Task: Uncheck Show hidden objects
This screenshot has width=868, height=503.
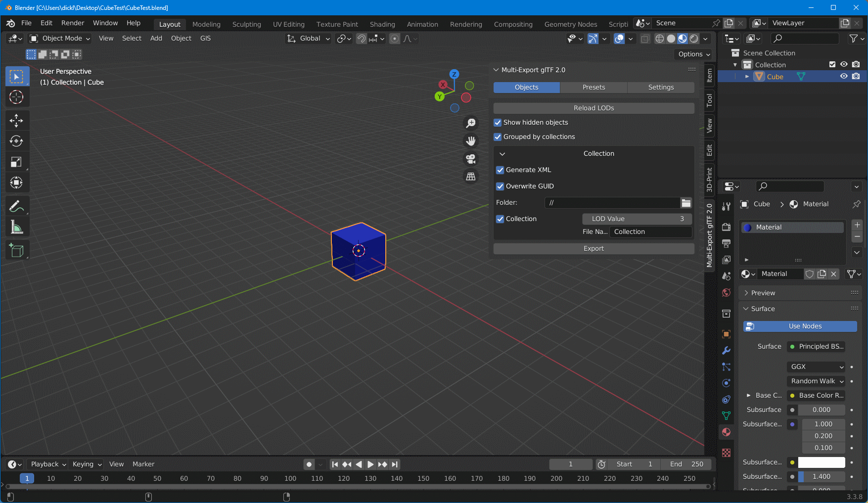Action: tap(498, 123)
